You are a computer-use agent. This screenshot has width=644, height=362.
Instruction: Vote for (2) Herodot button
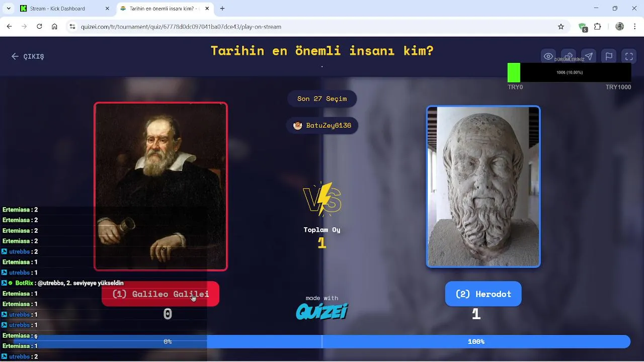point(483,294)
